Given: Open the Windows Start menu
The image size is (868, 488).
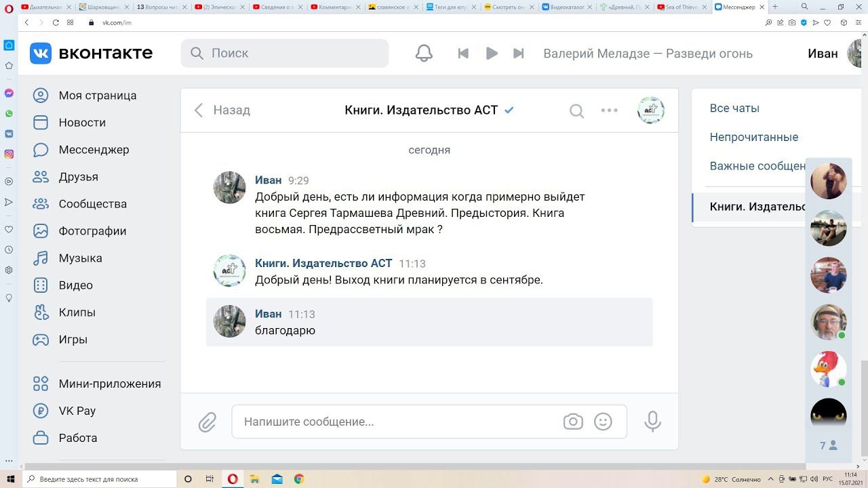Looking at the screenshot, I should pos(11,479).
